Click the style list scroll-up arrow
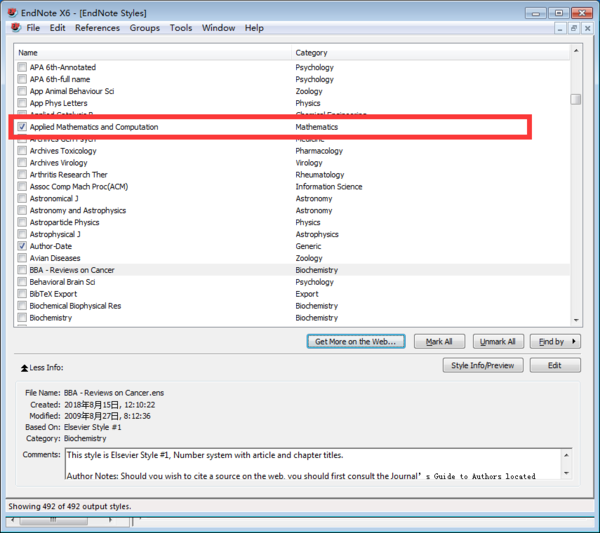The width and height of the screenshot is (600, 533). [x=576, y=51]
